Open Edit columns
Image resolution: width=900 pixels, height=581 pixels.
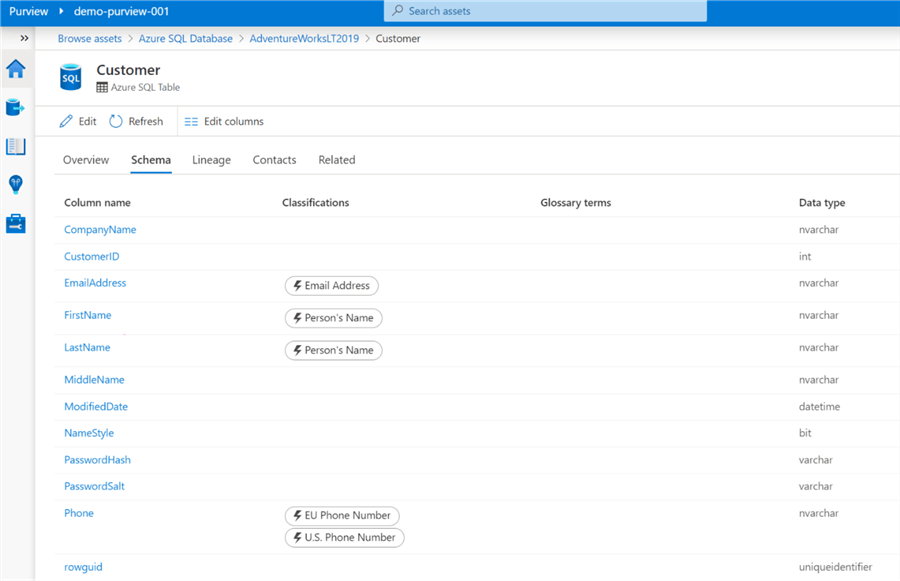coord(224,121)
